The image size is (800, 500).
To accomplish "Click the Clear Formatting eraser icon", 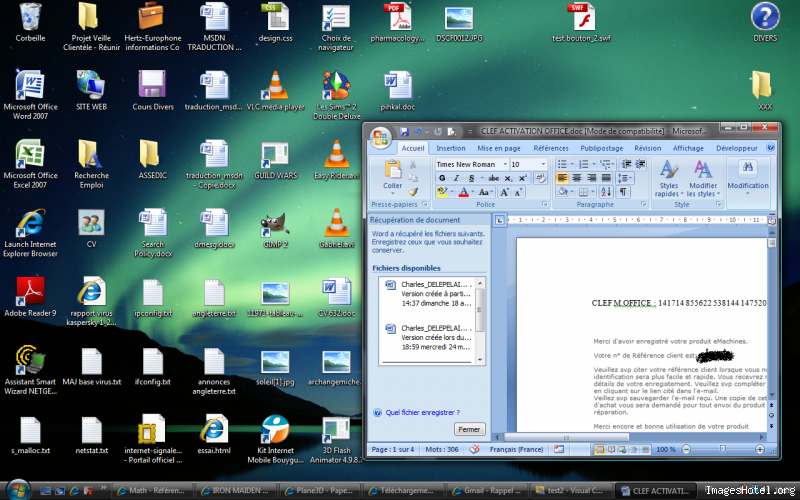I will (540, 178).
